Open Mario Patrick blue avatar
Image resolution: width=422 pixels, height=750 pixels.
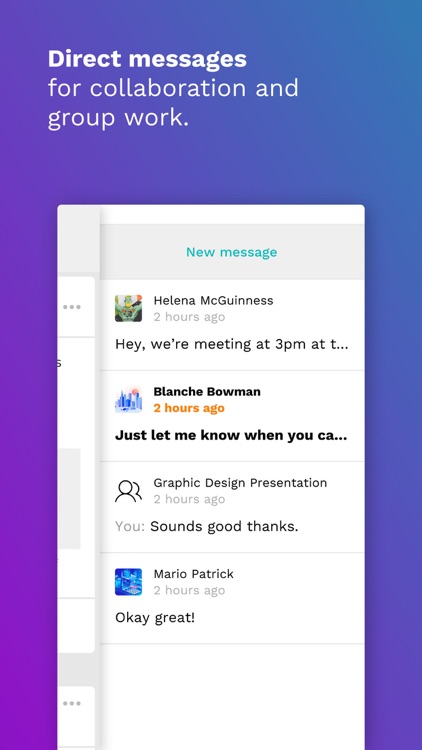(x=128, y=582)
